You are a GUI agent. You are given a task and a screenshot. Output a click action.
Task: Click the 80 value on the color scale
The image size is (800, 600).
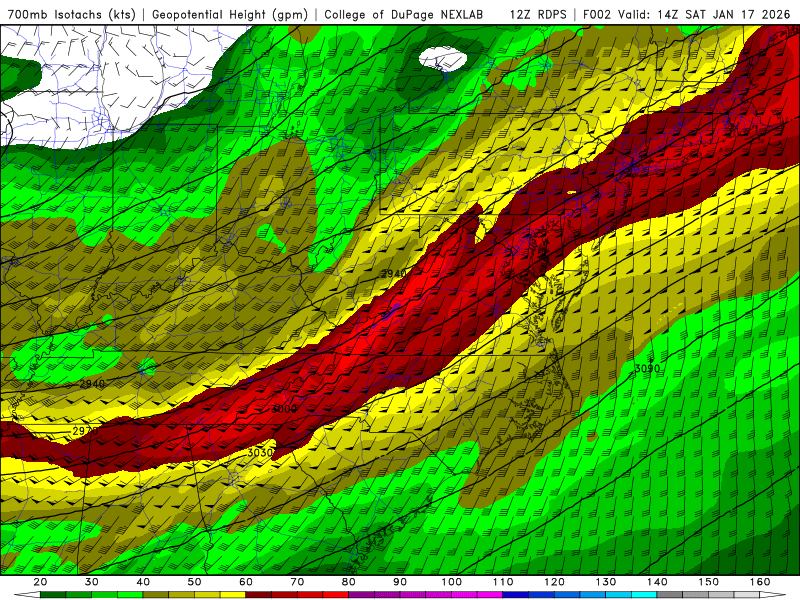pyautogui.click(x=348, y=582)
